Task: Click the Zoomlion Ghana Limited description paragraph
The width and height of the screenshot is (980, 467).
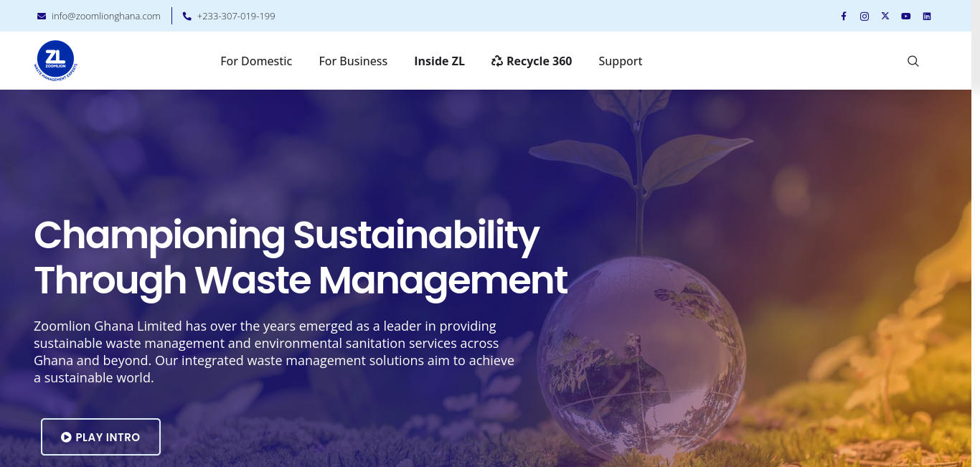Action: pyautogui.click(x=274, y=352)
